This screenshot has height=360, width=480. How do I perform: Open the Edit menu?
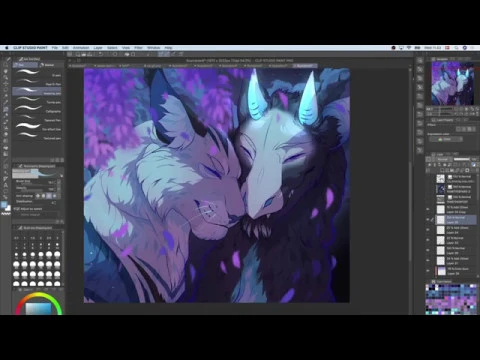[65, 48]
